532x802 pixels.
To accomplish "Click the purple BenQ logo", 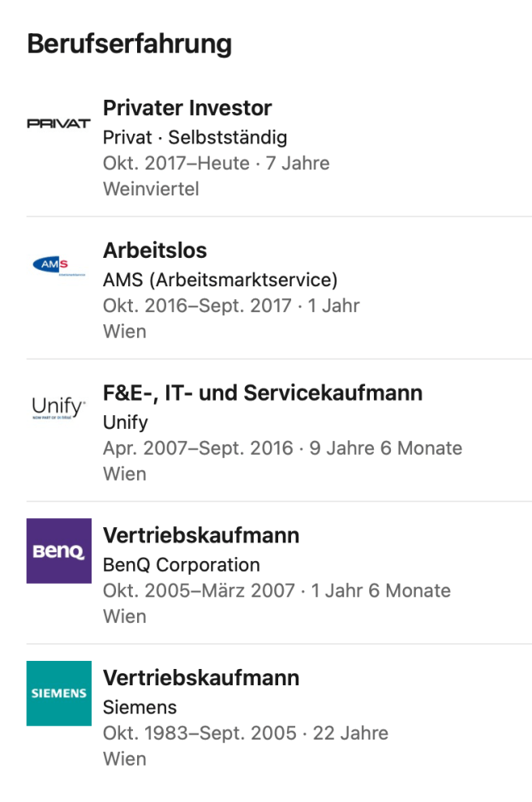I will pyautogui.click(x=58, y=551).
